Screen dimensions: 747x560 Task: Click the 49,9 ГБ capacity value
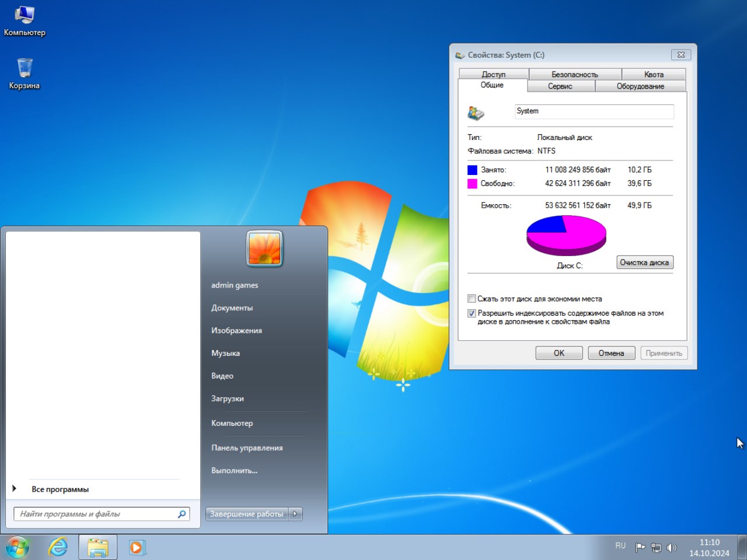coord(640,205)
